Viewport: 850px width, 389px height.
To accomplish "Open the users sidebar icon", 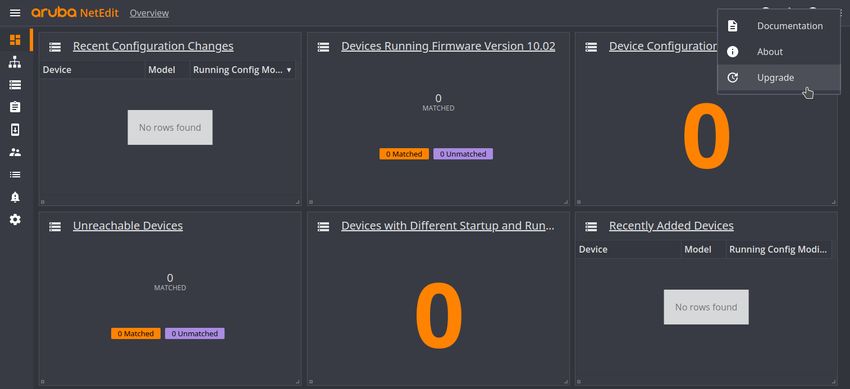I will (15, 152).
